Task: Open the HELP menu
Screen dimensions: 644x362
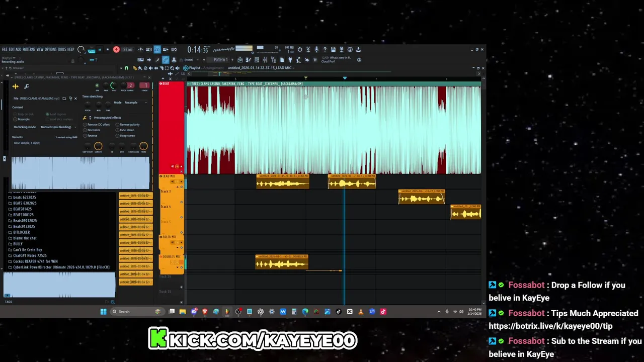Action: (x=71, y=49)
